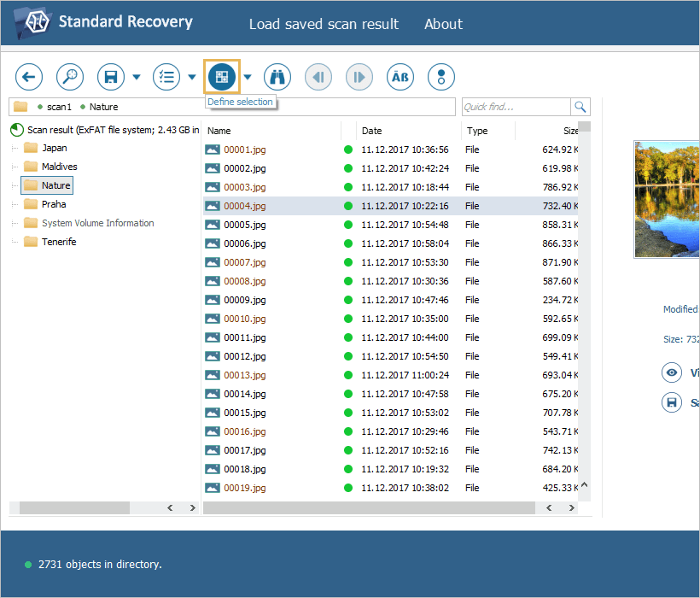
Task: Click the Define selection toolbar icon
Action: [x=222, y=77]
